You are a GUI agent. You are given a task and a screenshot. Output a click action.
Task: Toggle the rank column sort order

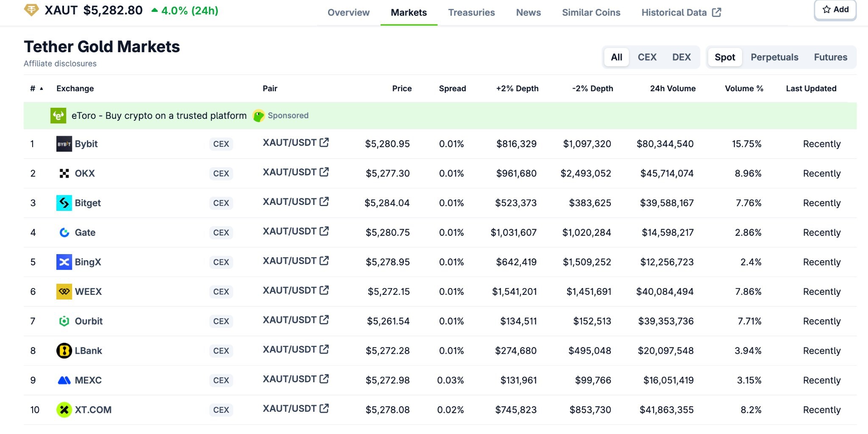click(x=36, y=88)
